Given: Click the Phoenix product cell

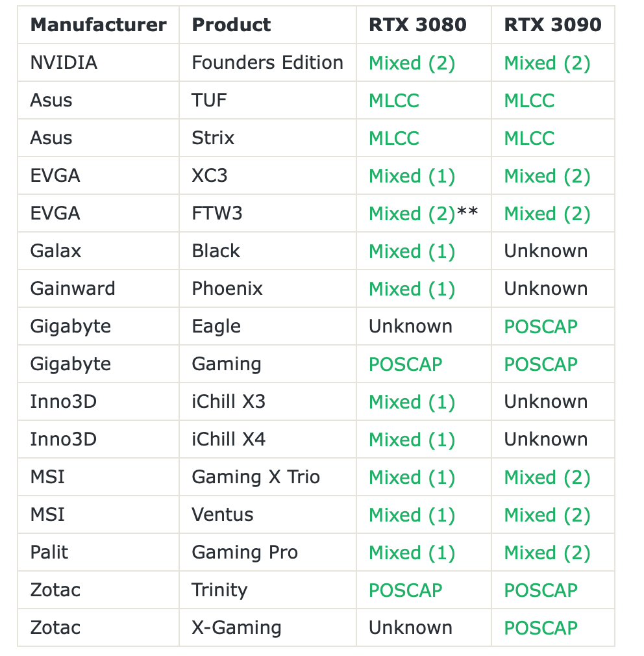Looking at the screenshot, I should coord(227,289).
